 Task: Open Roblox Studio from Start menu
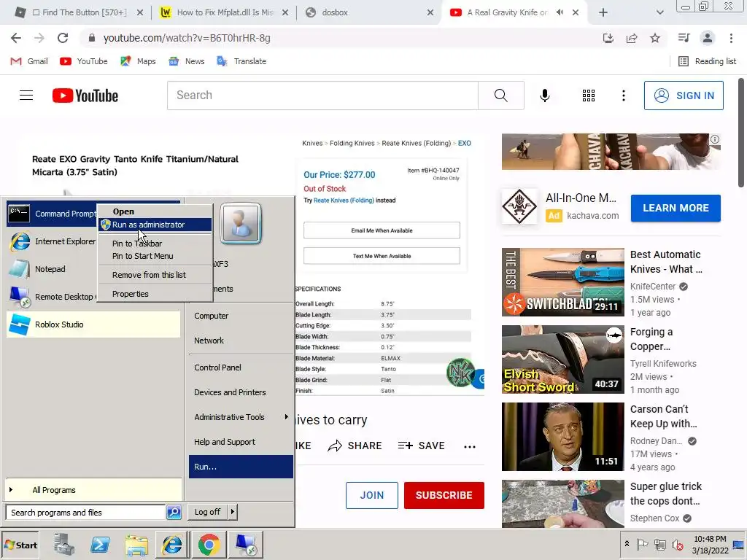[x=93, y=324]
